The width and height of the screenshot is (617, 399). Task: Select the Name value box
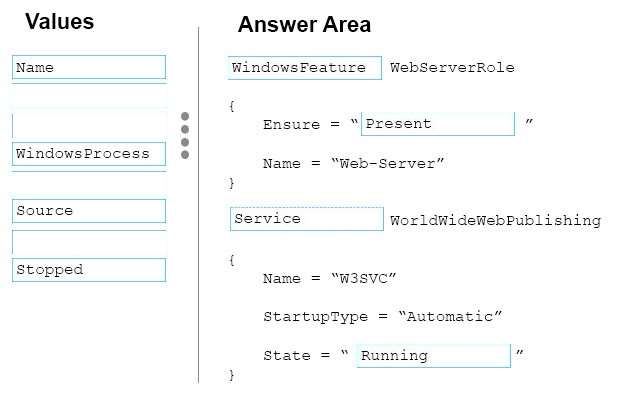tap(89, 67)
